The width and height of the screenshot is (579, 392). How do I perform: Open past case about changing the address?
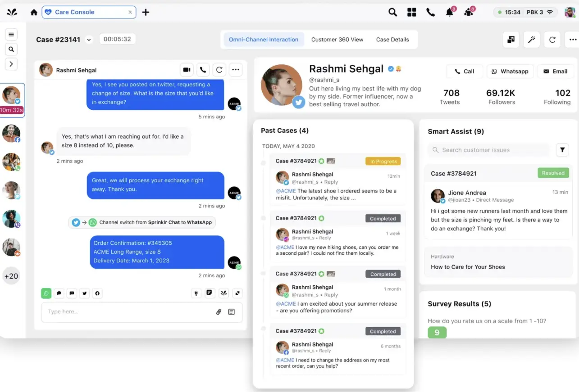coord(338,349)
